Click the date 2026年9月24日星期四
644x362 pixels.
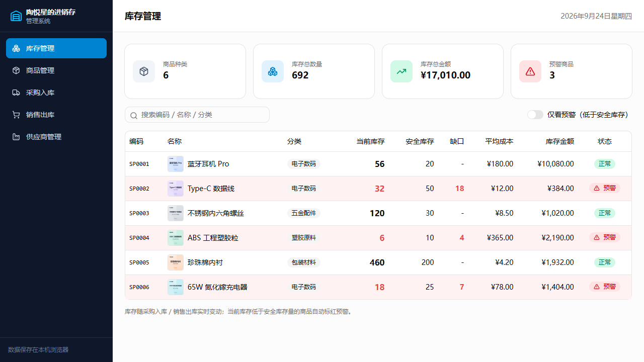coord(596,16)
